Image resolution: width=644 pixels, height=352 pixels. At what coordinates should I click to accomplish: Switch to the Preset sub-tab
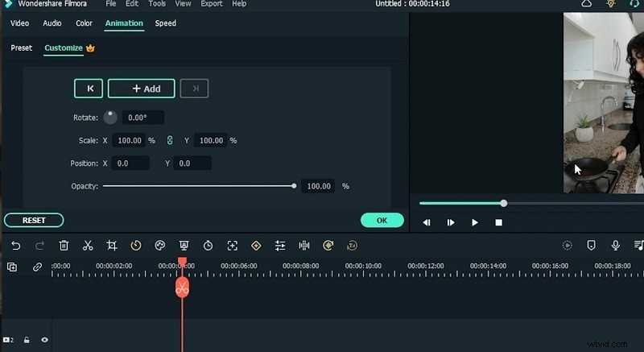[x=22, y=48]
